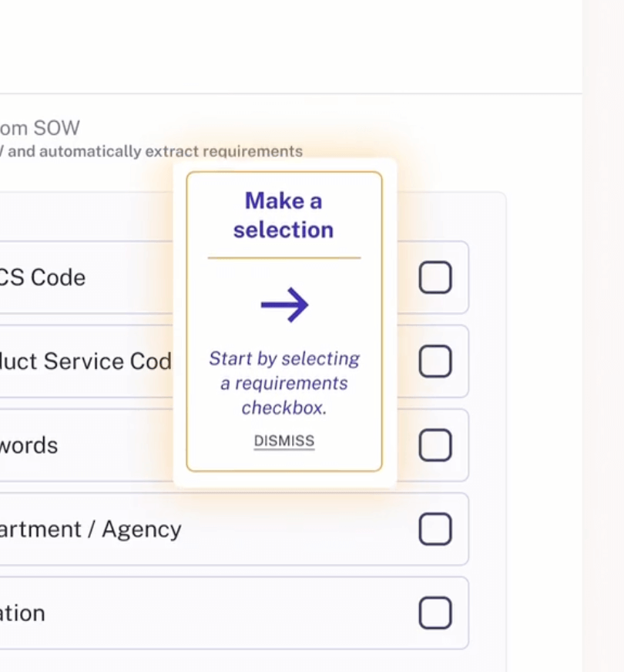Click the gold divider line inside the tooltip
The height and width of the screenshot is (672, 624).
pos(284,258)
